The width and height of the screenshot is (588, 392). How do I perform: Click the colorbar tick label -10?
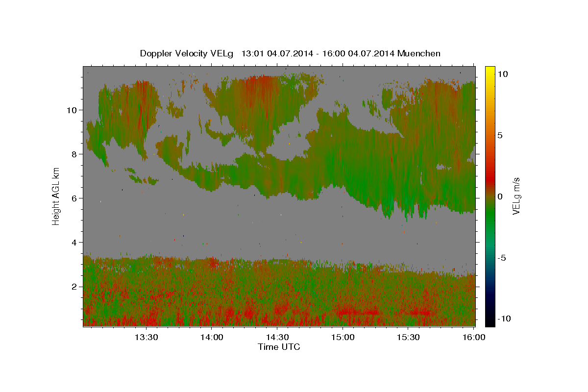(x=504, y=318)
